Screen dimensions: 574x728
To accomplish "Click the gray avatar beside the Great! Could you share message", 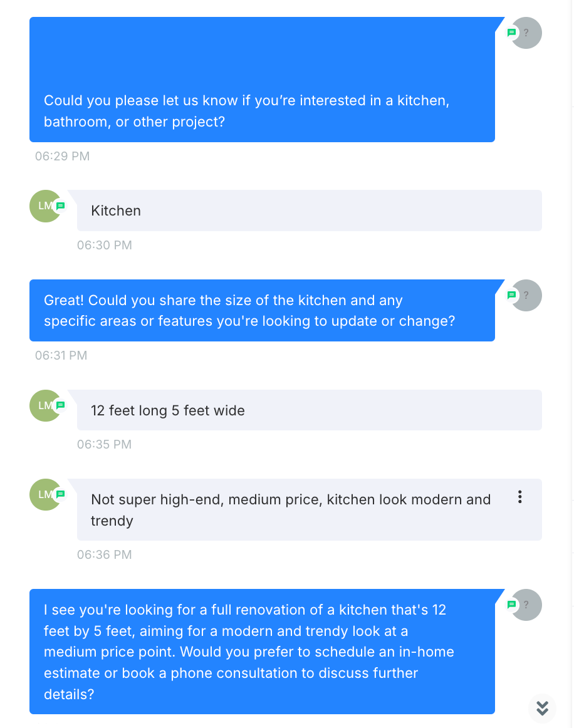I will pyautogui.click(x=526, y=295).
